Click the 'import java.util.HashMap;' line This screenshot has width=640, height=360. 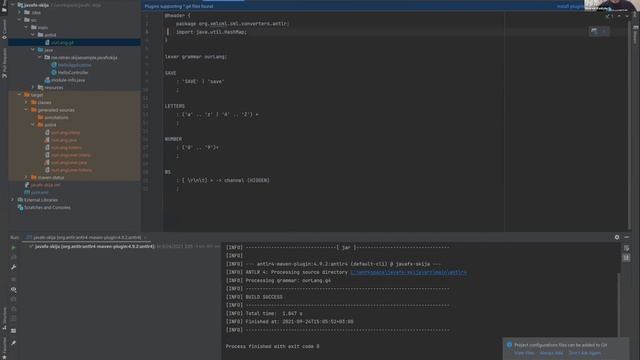[211, 32]
